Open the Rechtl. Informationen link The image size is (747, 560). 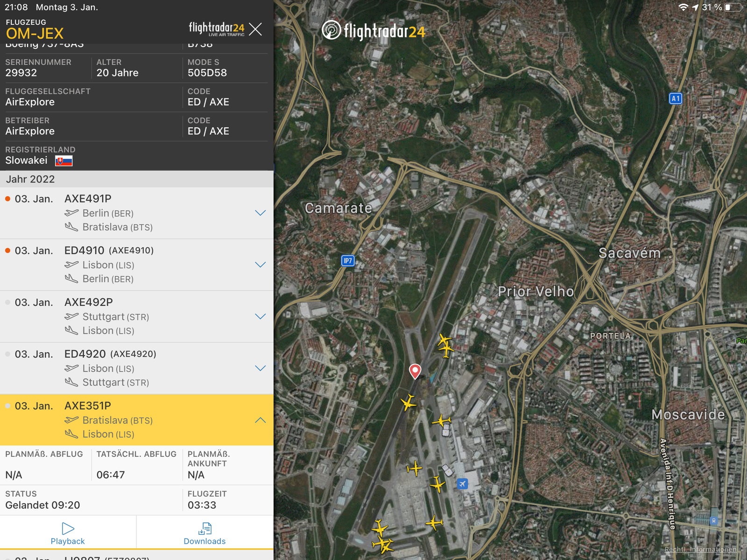click(700, 549)
